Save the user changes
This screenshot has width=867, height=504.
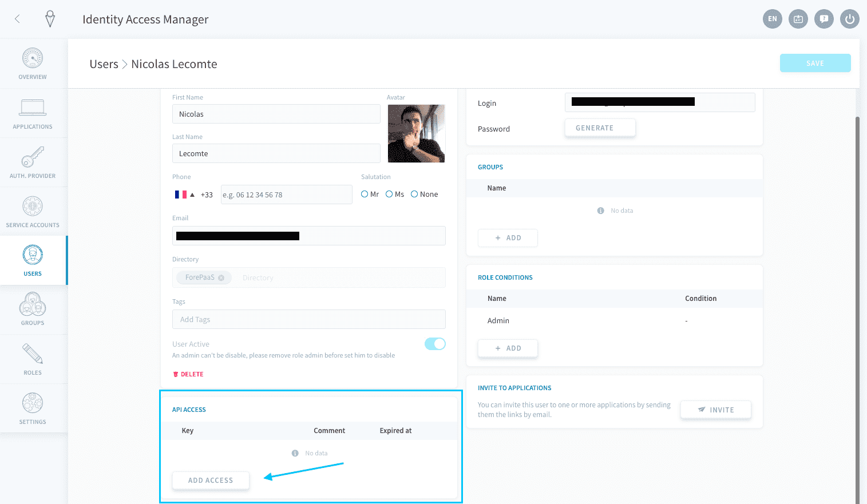815,63
